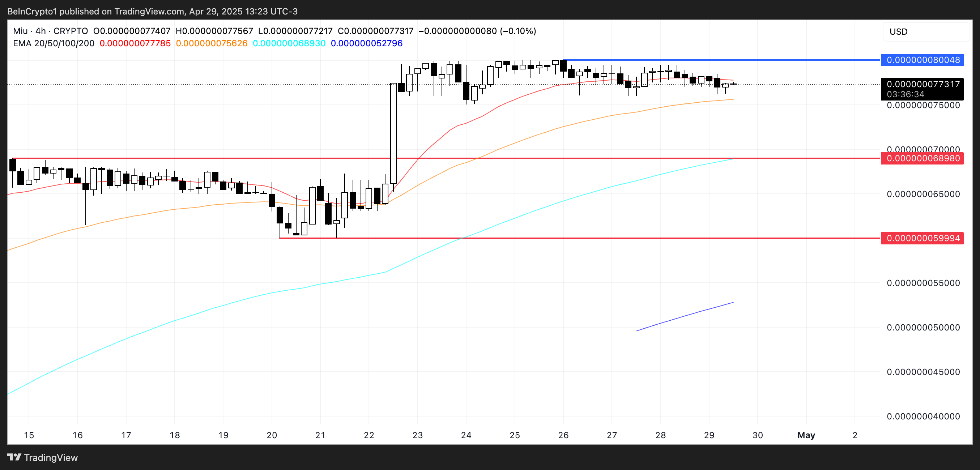Click the orange EMA 50 value
This screenshot has height=470, width=980.
click(212, 43)
